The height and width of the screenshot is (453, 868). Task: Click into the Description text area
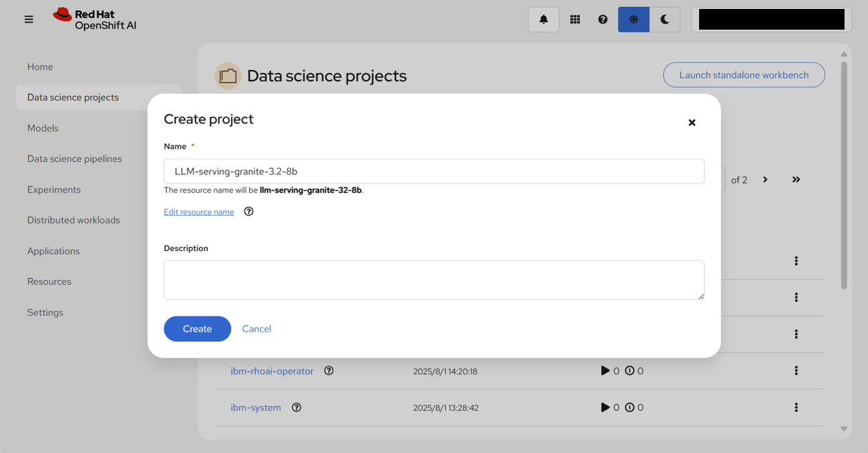pos(434,279)
